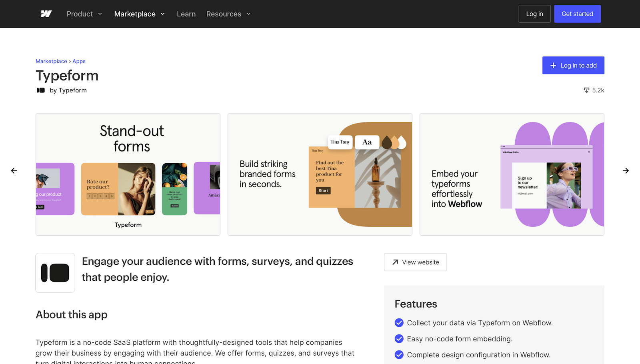Click the Typeform app logo tile
Image resolution: width=640 pixels, height=364 pixels.
(55, 273)
